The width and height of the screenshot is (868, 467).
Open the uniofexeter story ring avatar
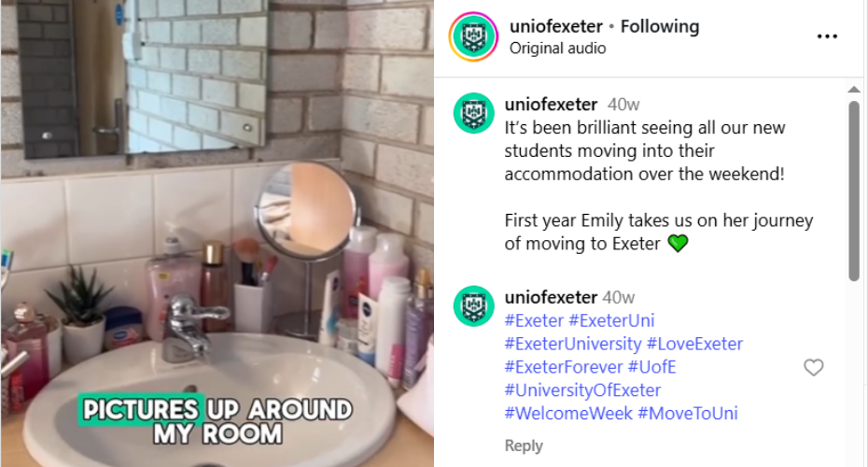tap(473, 36)
